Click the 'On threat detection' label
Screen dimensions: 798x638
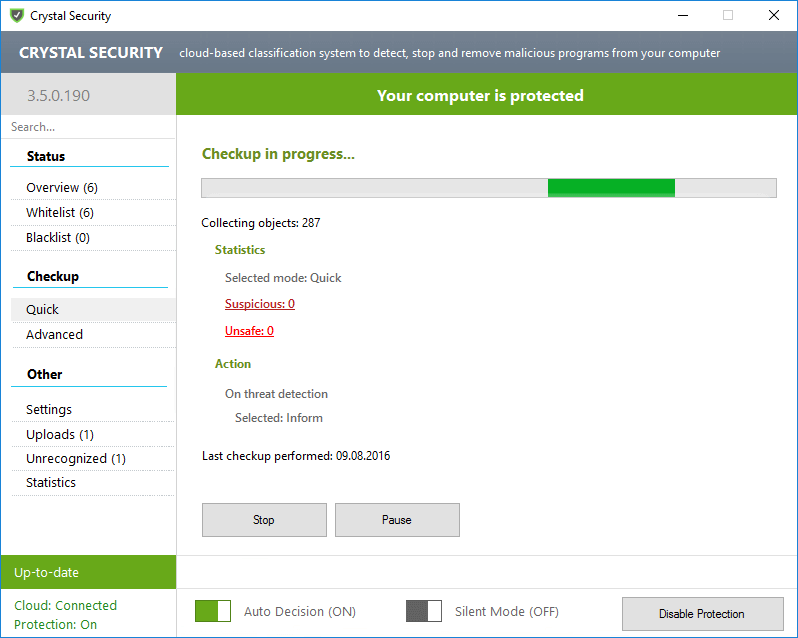(x=276, y=394)
